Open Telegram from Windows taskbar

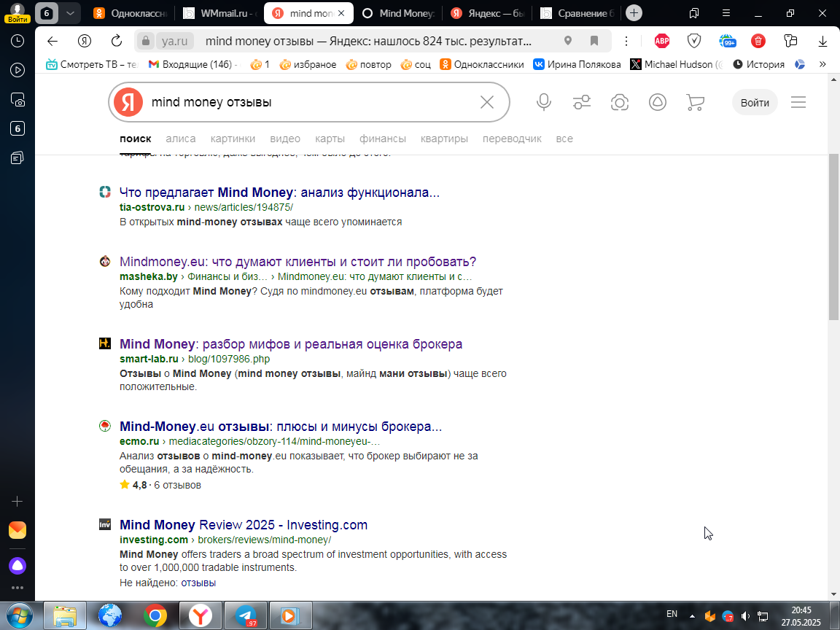(x=246, y=615)
